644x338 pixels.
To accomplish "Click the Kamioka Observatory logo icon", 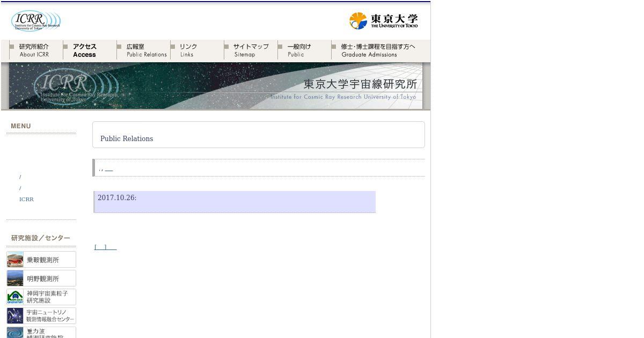I will pyautogui.click(x=15, y=297).
